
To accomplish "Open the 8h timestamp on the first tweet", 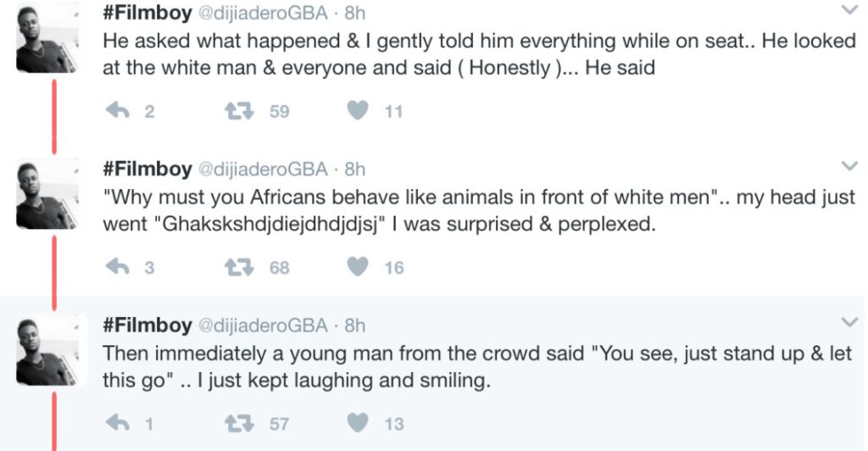I will (355, 13).
